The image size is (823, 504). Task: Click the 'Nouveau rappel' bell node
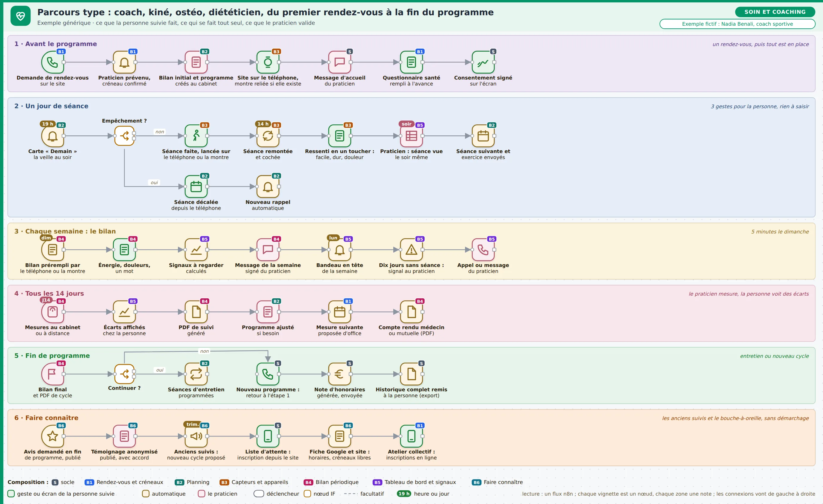(x=268, y=187)
